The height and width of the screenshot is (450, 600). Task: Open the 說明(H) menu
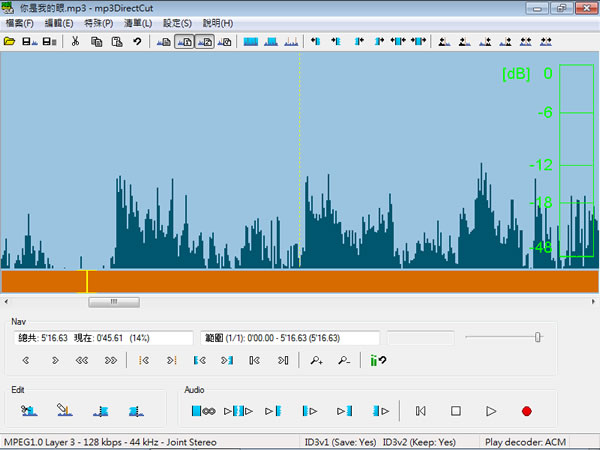click(218, 23)
